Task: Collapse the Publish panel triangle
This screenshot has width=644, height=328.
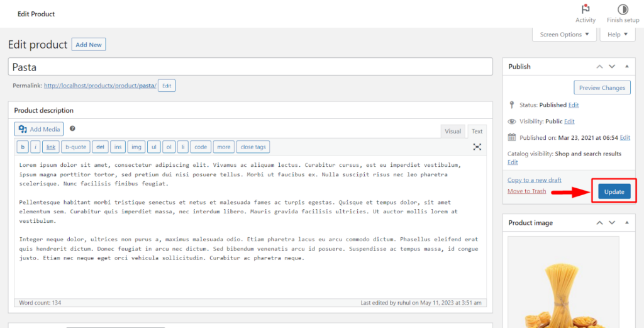Action: pyautogui.click(x=627, y=67)
